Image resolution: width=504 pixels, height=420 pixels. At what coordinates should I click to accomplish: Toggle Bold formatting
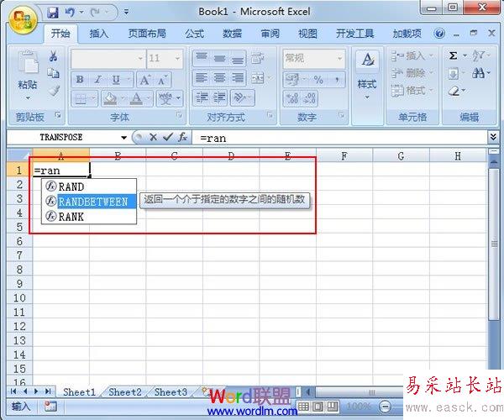click(x=80, y=79)
